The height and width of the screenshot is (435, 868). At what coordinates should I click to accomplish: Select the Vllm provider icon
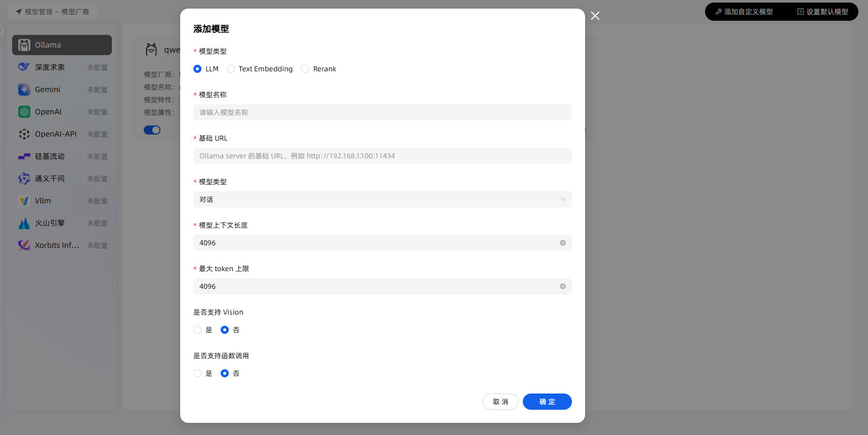point(24,201)
